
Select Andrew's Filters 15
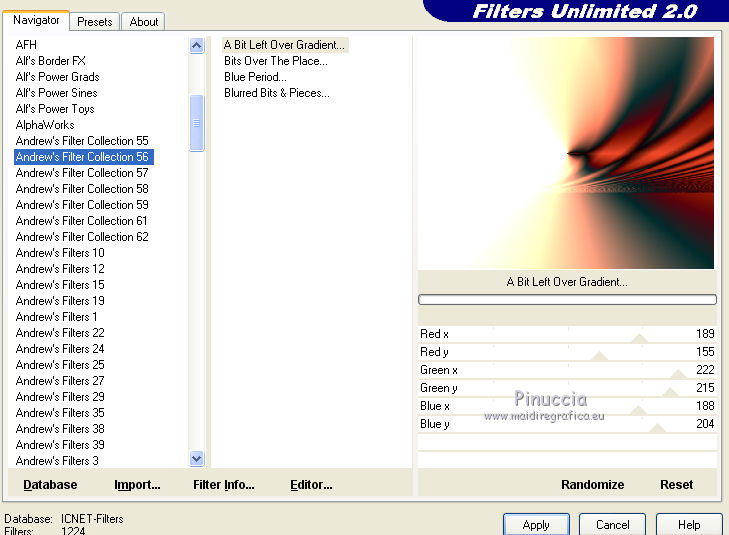point(60,285)
